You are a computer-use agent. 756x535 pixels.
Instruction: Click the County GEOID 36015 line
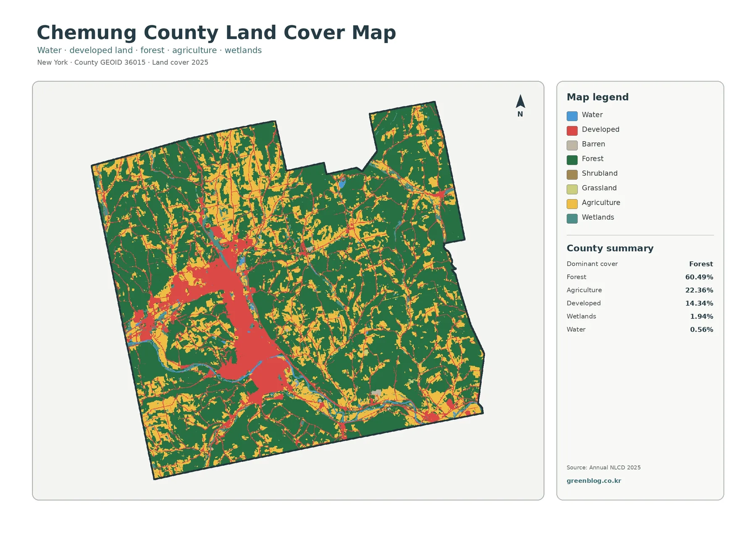[x=123, y=63]
